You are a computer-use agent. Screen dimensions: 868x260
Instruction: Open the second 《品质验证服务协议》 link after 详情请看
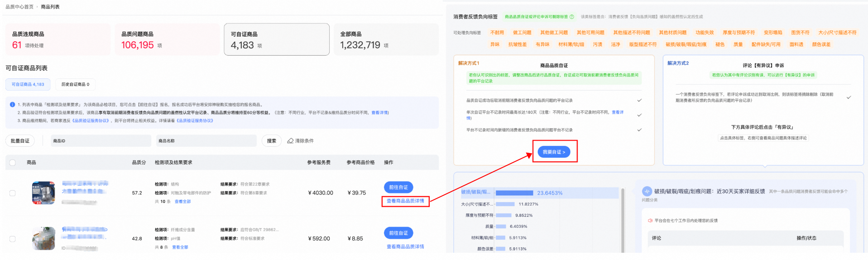tap(194, 121)
